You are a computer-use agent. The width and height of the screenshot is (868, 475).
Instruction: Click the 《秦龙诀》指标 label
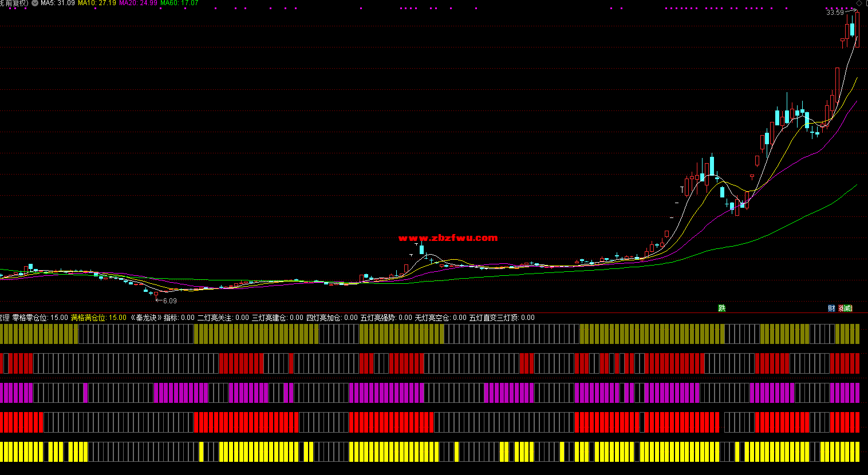point(163,318)
